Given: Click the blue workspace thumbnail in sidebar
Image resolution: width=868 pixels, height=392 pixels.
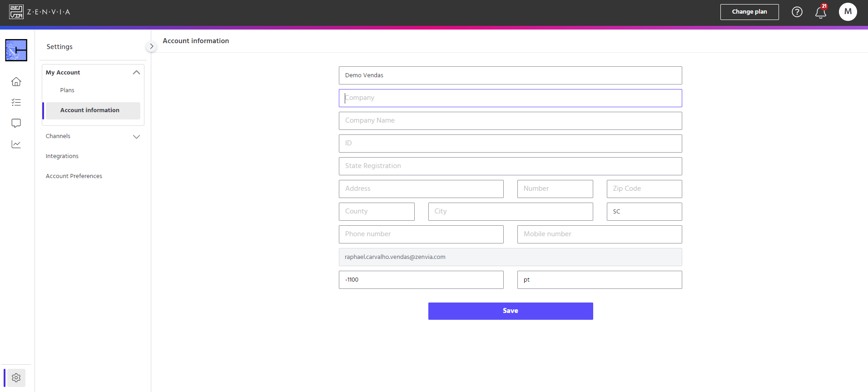Looking at the screenshot, I should coord(16,50).
